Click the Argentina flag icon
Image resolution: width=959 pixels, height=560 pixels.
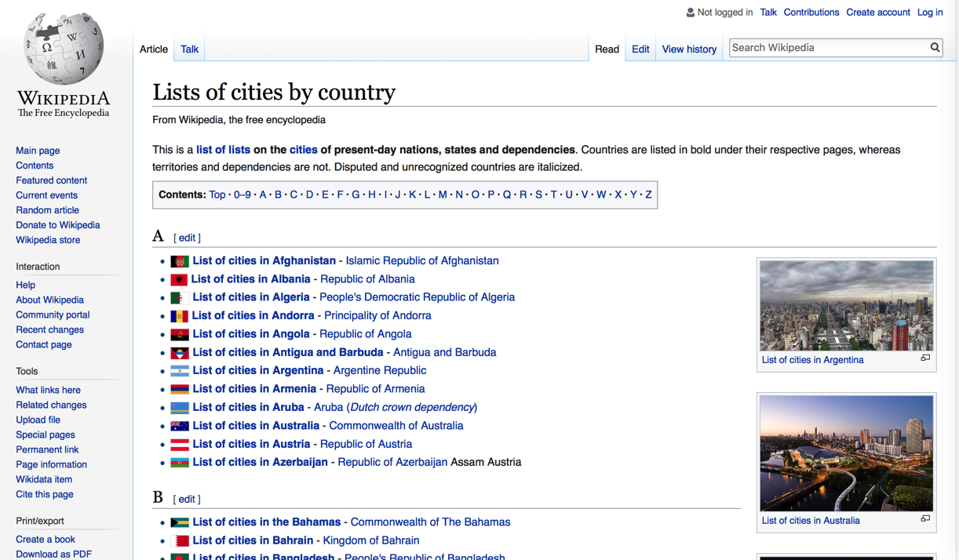pos(180,371)
